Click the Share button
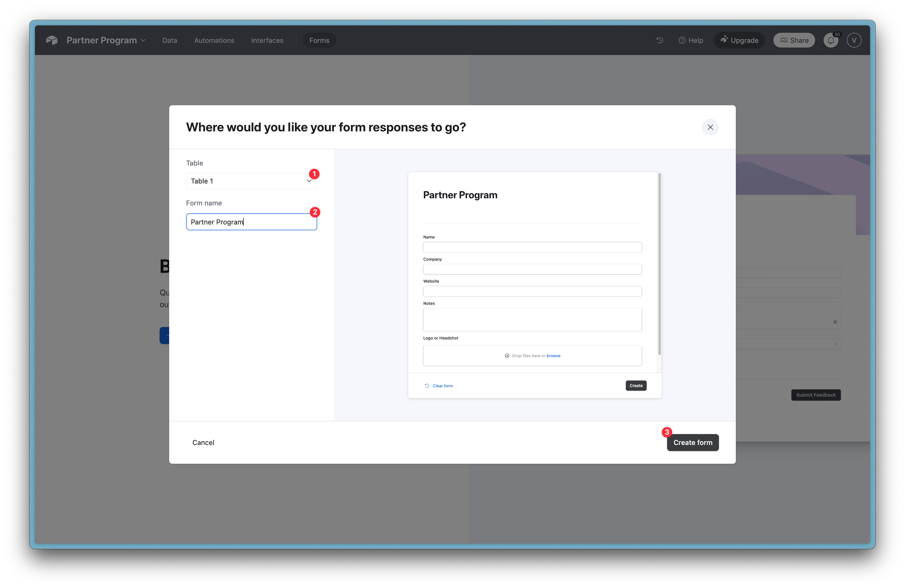The height and width of the screenshot is (588, 905). tap(794, 40)
